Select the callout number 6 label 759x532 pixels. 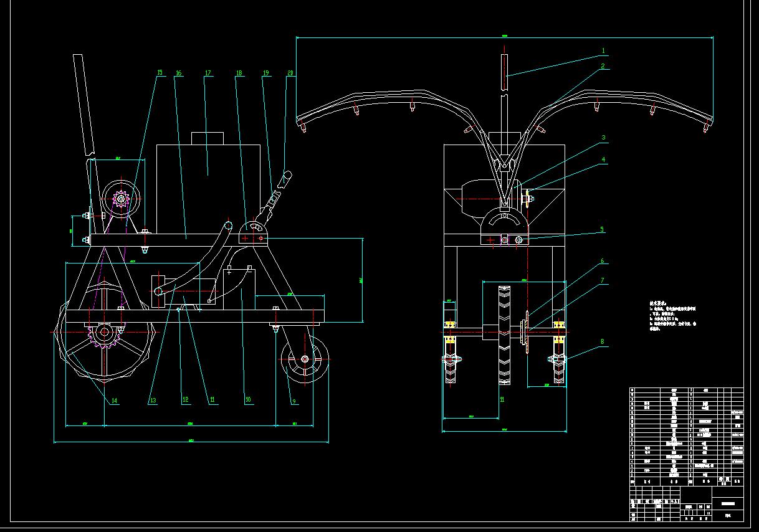[x=602, y=262]
